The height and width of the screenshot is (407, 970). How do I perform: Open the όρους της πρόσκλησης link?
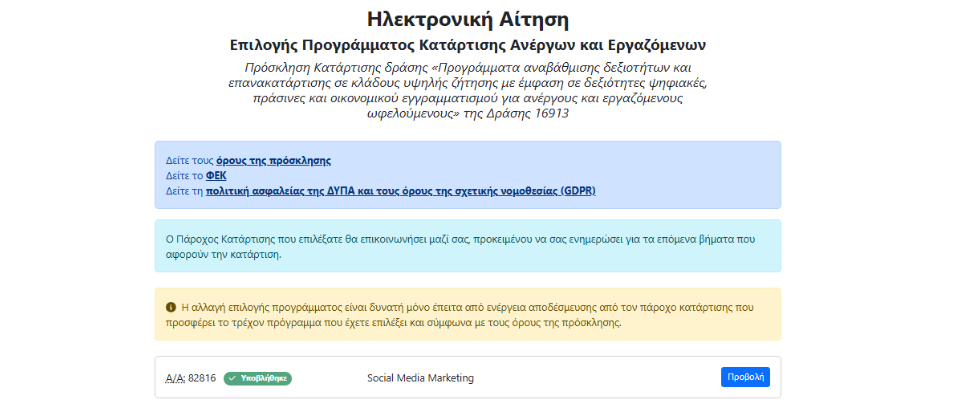[273, 161]
